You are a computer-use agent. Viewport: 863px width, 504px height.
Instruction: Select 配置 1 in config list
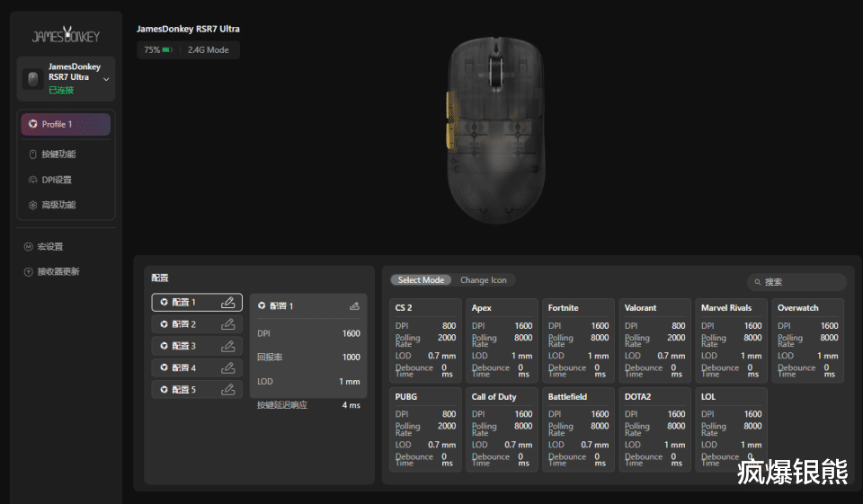click(x=197, y=302)
